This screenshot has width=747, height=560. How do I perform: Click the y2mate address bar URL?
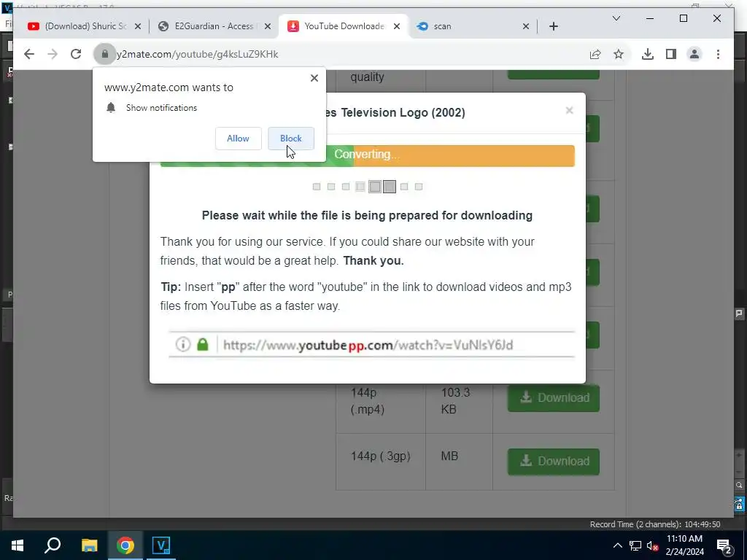click(197, 54)
